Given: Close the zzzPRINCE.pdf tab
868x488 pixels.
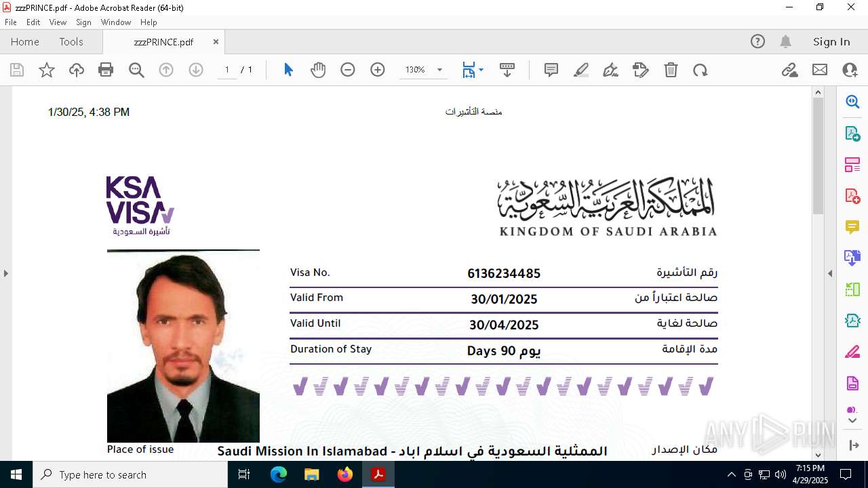Looking at the screenshot, I should coord(216,41).
